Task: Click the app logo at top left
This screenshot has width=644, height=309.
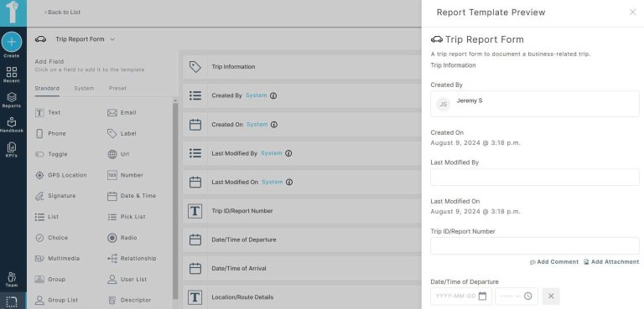Action: tap(13, 13)
